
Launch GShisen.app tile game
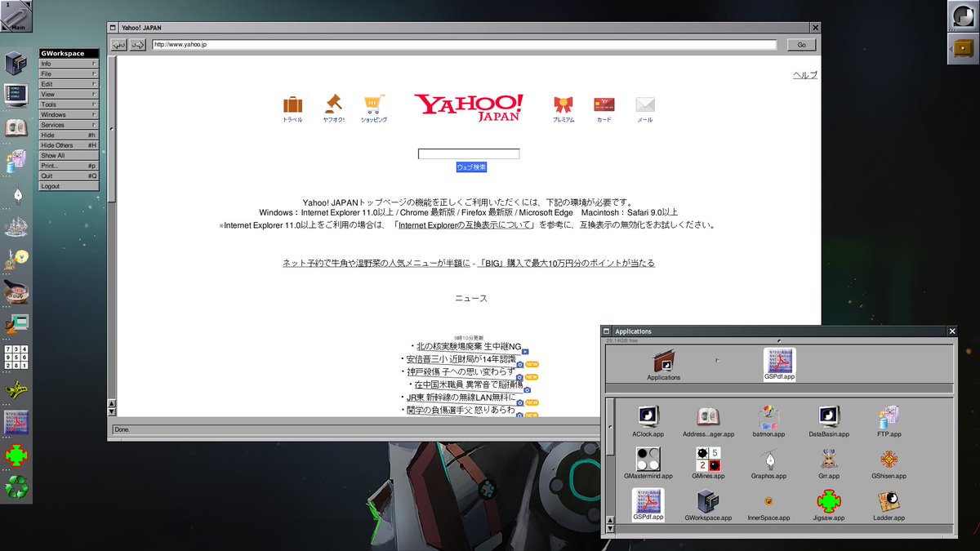(x=889, y=457)
